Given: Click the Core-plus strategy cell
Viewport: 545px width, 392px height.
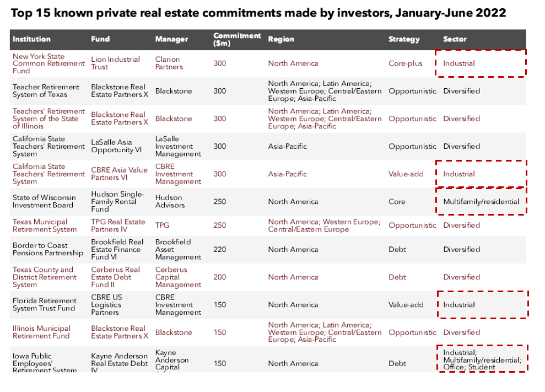Looking at the screenshot, I should point(405,63).
